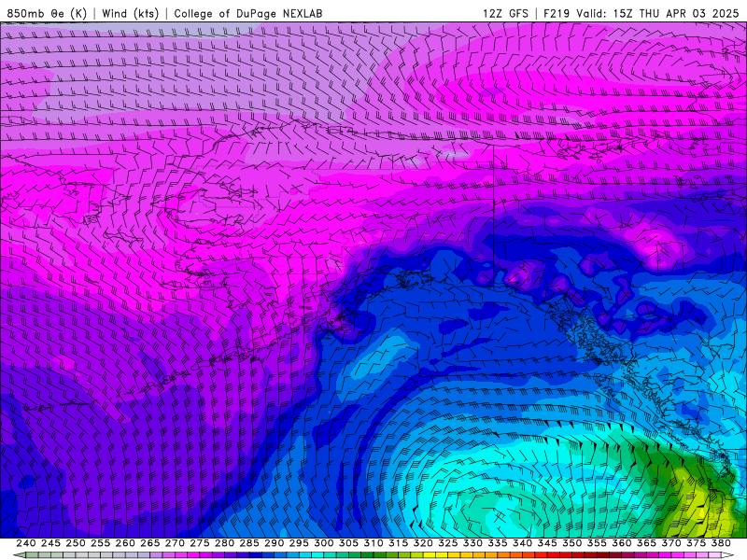Click the 315 colorbar label

pyautogui.click(x=399, y=543)
